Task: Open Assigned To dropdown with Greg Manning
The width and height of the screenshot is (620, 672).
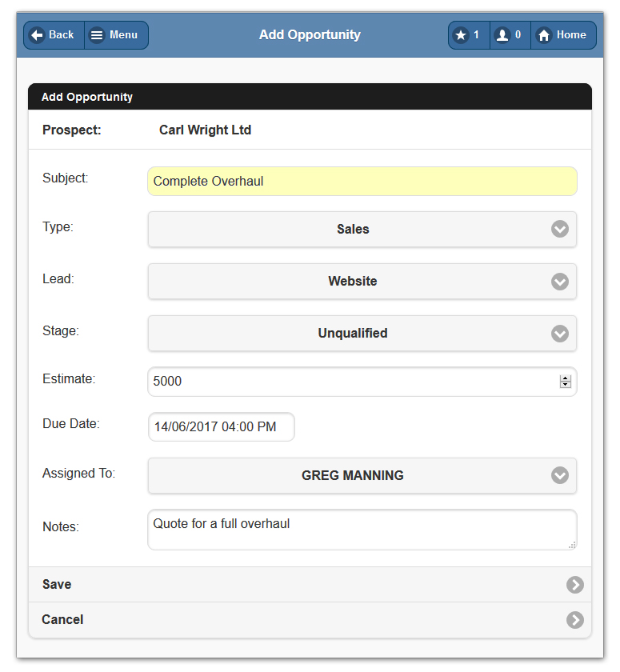Action: pos(362,475)
